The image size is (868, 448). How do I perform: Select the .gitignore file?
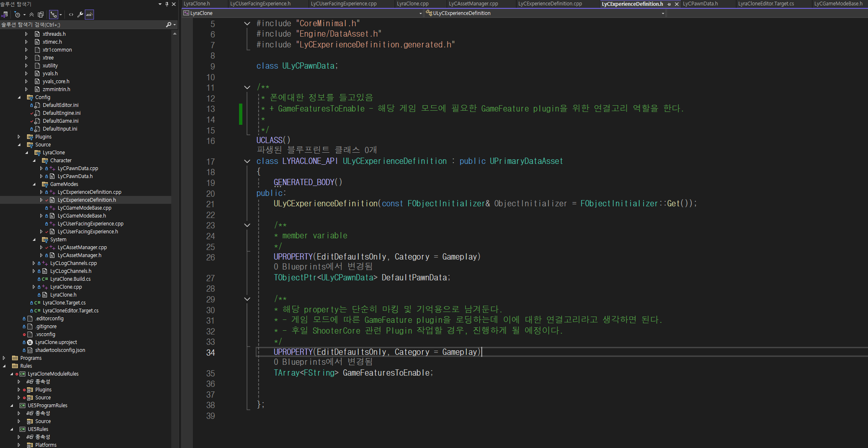click(46, 327)
